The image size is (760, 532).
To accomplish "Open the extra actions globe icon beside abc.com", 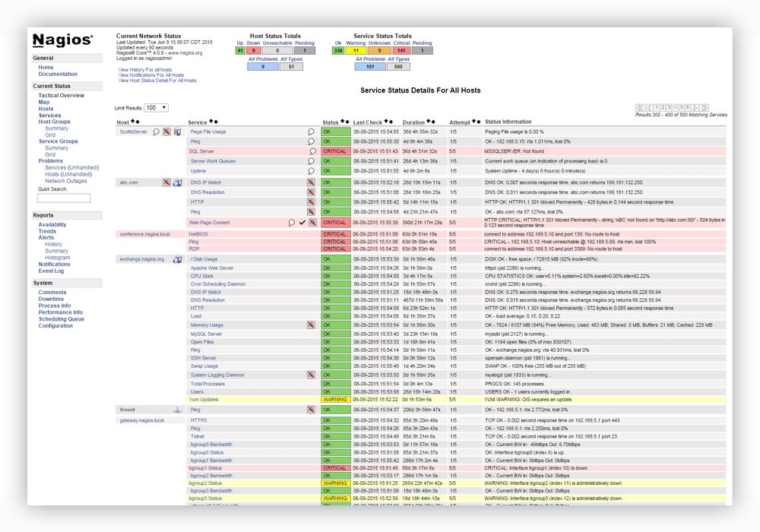I will 176,182.
